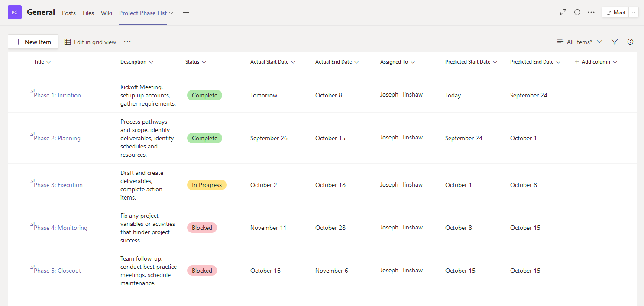Switch to the Posts tab
This screenshot has width=644, height=306.
pos(69,13)
